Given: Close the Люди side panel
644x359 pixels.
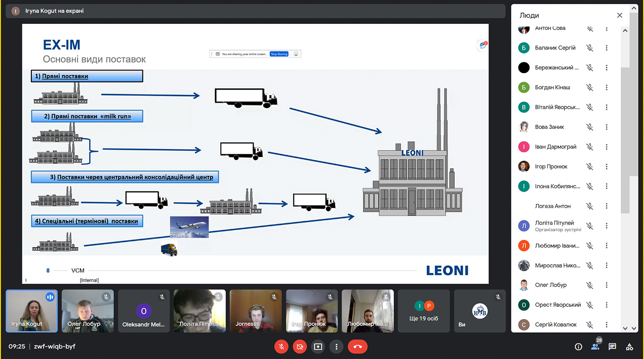Looking at the screenshot, I should pos(620,15).
